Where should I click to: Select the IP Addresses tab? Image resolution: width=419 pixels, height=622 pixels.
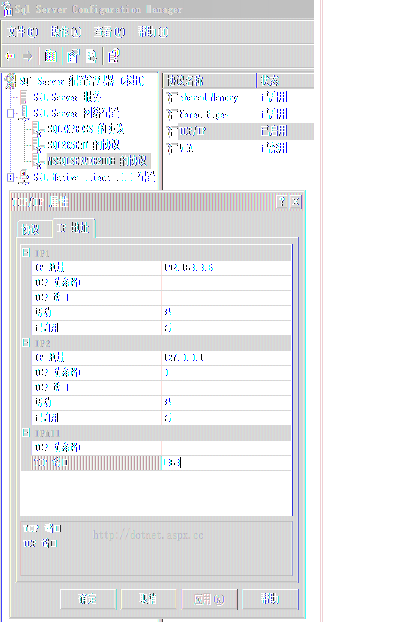(x=74, y=228)
